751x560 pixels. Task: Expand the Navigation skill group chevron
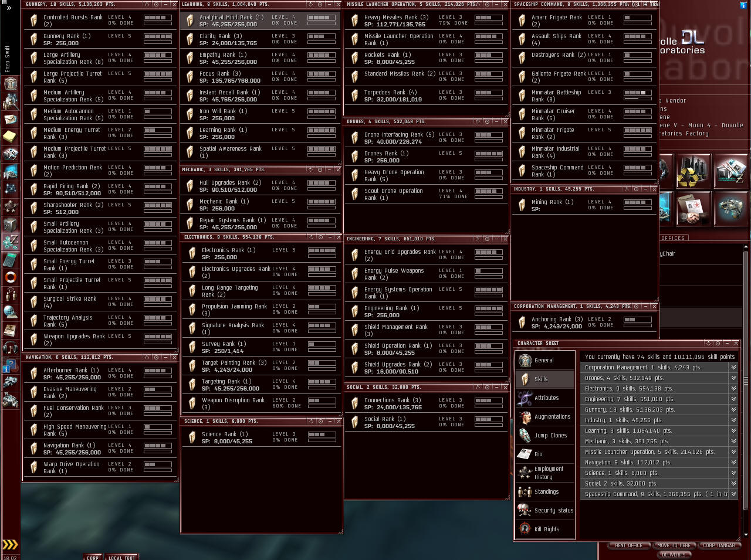coord(733,462)
